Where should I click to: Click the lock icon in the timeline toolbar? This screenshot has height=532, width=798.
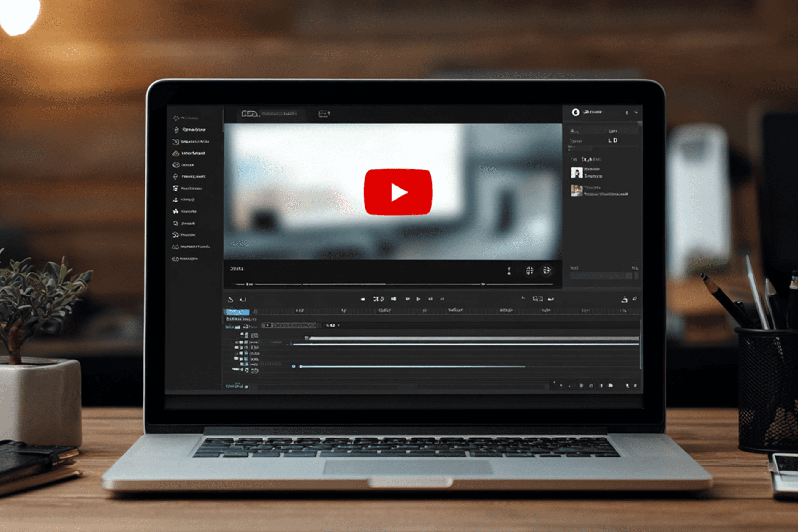pyautogui.click(x=624, y=299)
